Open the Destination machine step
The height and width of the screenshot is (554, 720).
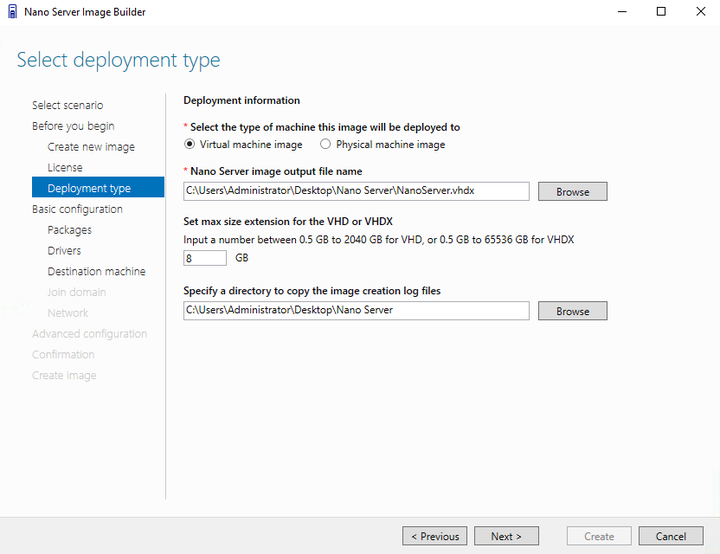click(x=96, y=271)
